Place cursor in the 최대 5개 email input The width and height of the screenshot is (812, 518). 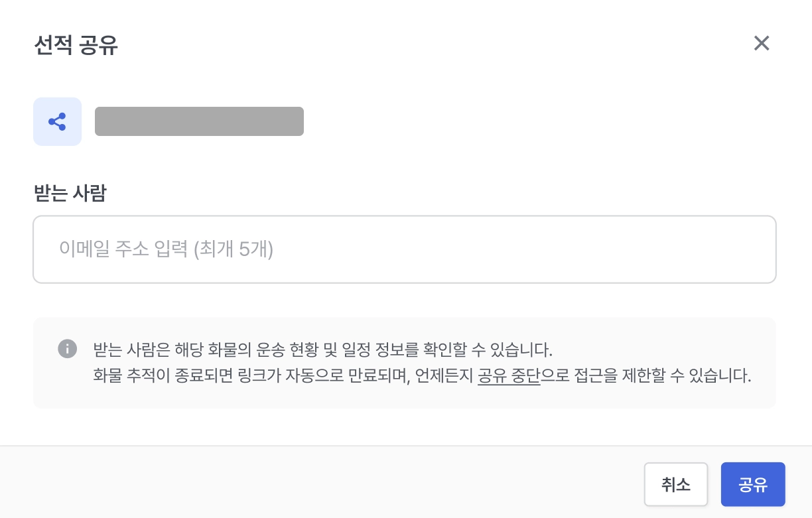tap(404, 249)
